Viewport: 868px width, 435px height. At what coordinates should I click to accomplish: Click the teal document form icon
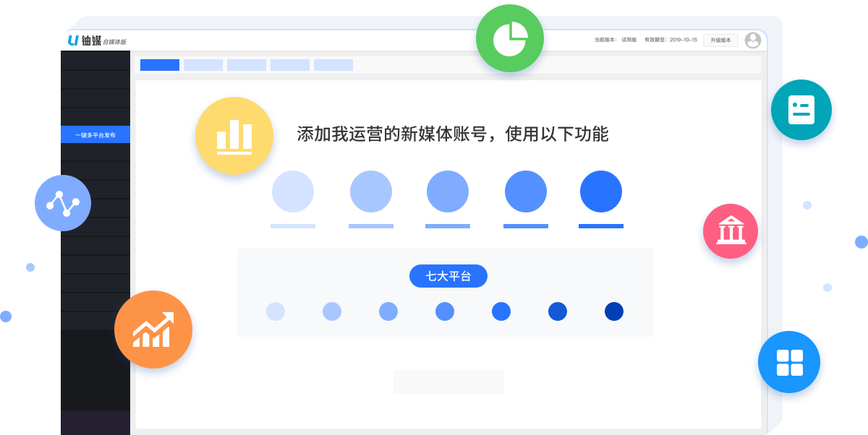pos(801,110)
